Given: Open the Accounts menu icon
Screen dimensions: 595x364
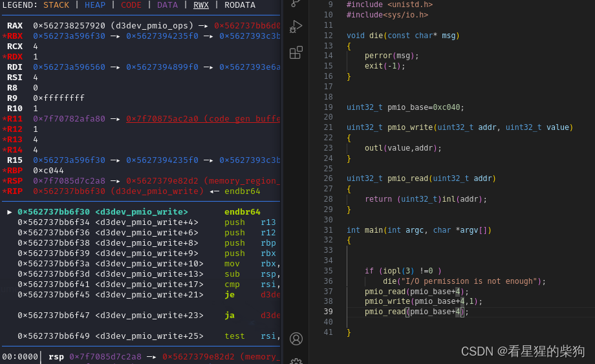Looking at the screenshot, I should tap(296, 339).
